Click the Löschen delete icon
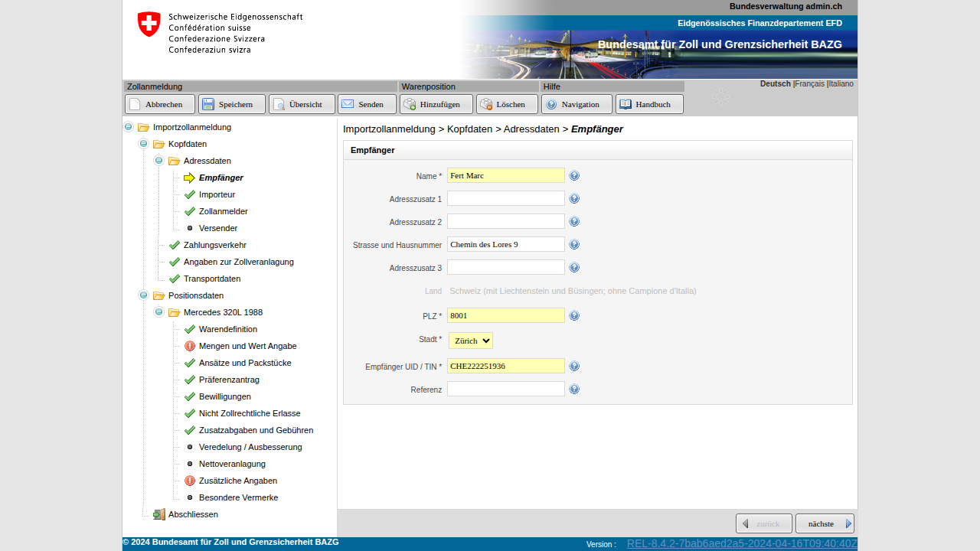The height and width of the screenshot is (551, 980). pyautogui.click(x=486, y=104)
